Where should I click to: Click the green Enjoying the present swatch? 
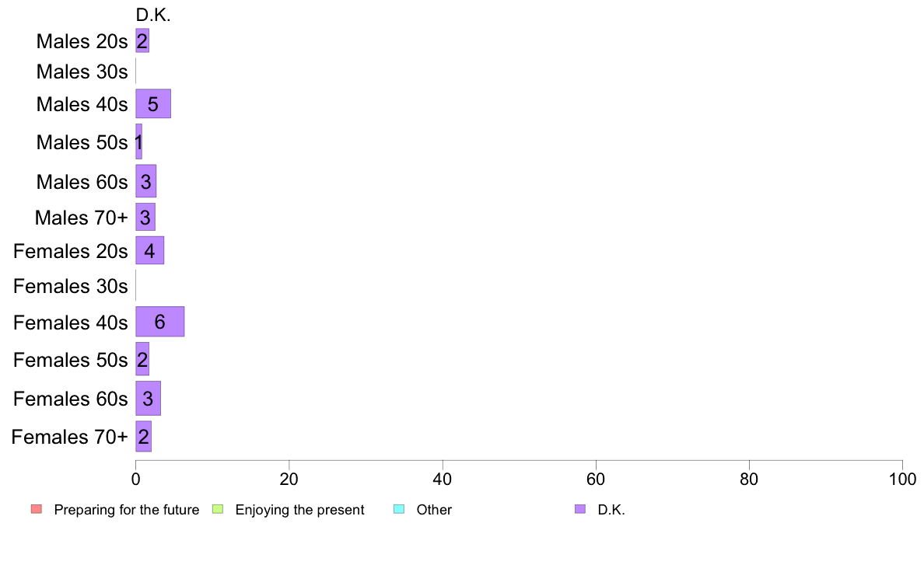tap(218, 509)
